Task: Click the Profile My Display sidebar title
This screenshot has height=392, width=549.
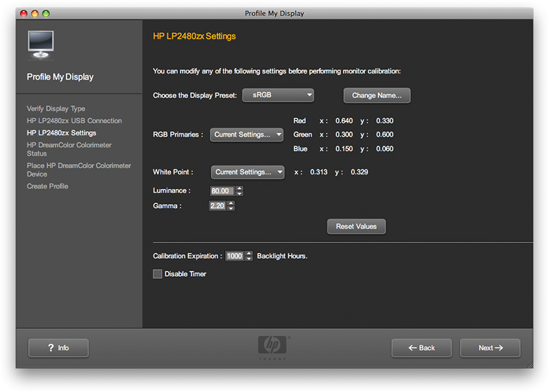Action: click(x=60, y=77)
